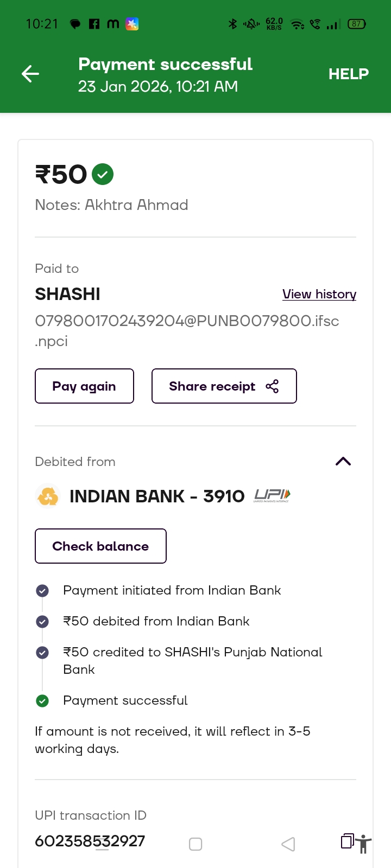This screenshot has width=391, height=868.
Task: Open HELP for this payment
Action: pos(348,74)
